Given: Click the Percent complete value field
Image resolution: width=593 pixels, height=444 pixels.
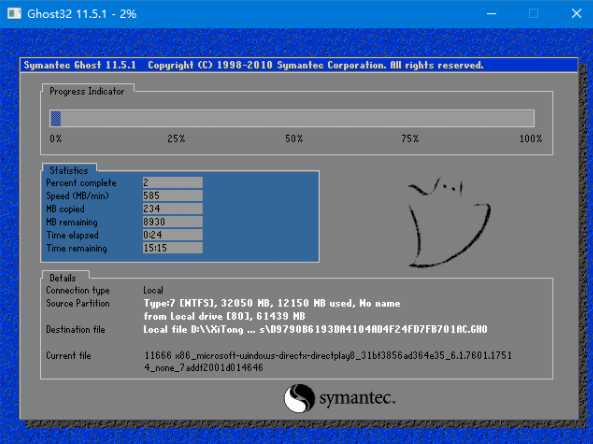Looking at the screenshot, I should 172,183.
